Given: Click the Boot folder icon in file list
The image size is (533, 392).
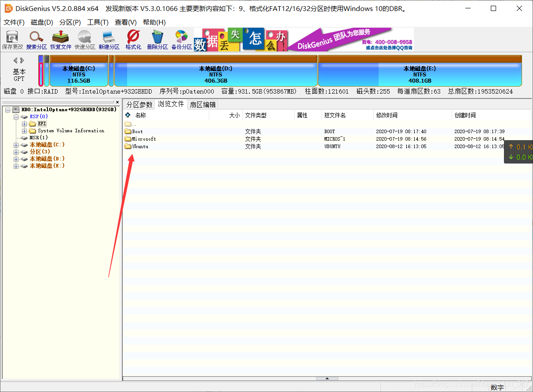Looking at the screenshot, I should (128, 131).
